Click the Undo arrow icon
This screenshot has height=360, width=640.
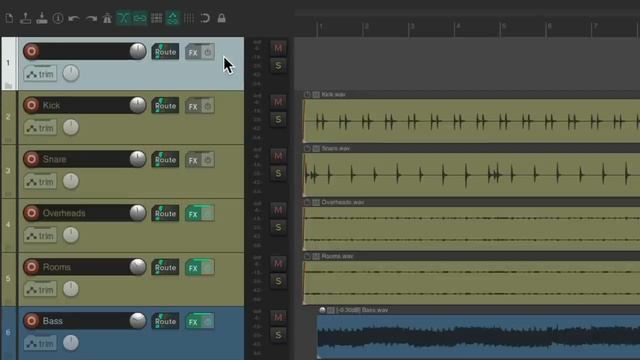tap(74, 18)
